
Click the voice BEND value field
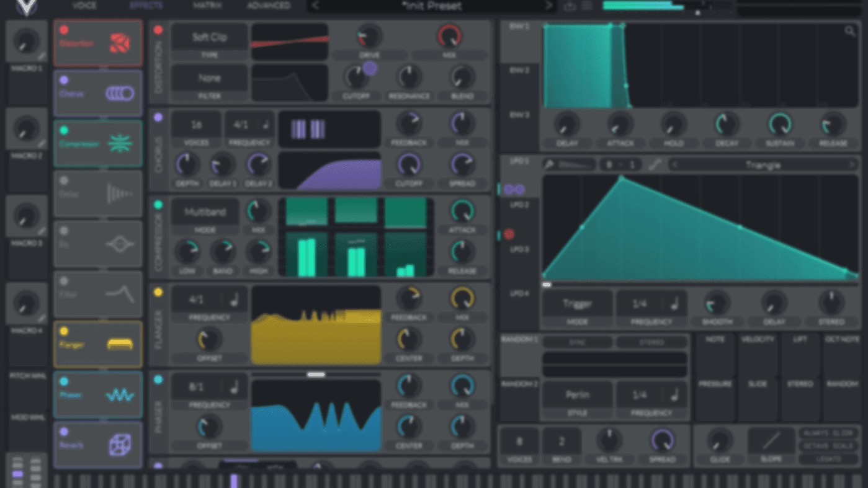562,441
